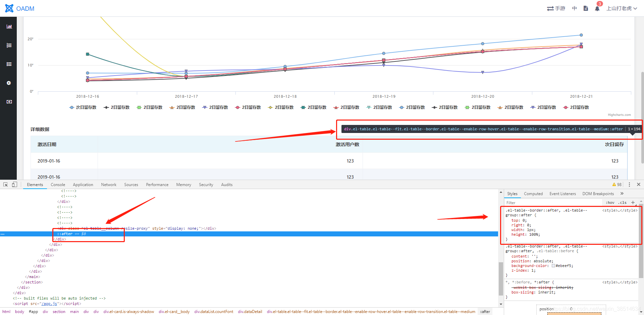Toggle the .cls class editor button
644x315 pixels.
tap(623, 203)
